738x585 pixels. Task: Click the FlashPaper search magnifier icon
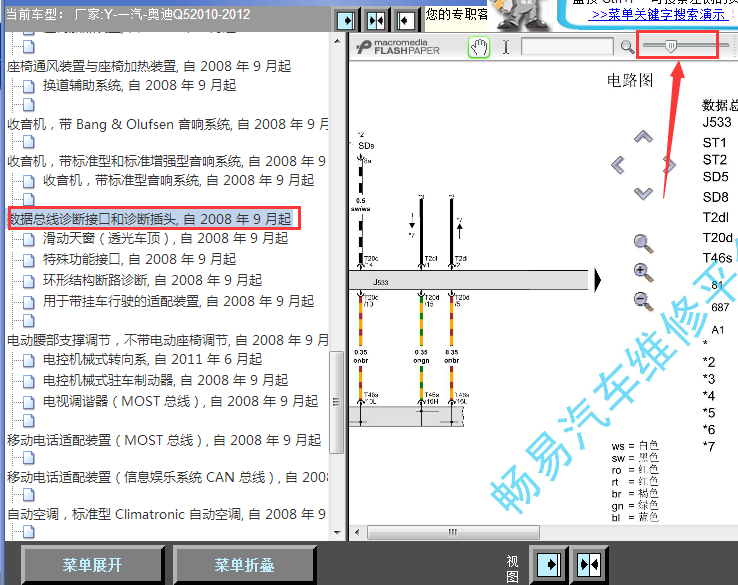tap(627, 47)
